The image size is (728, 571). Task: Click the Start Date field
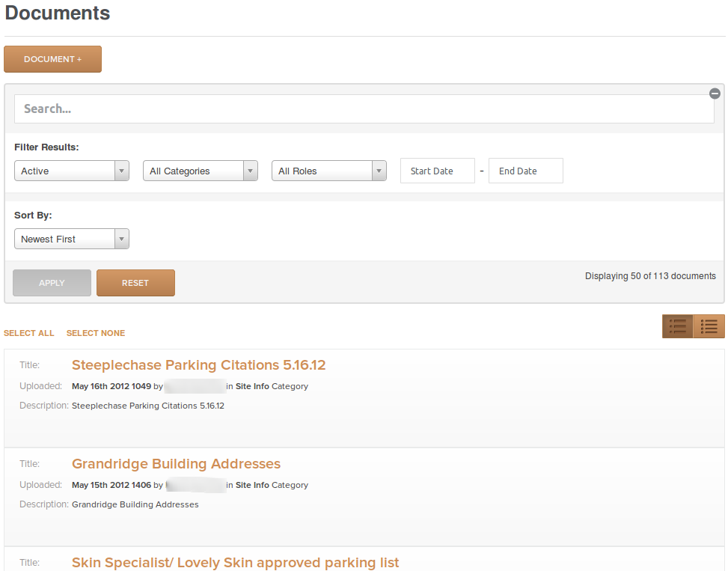coord(438,171)
